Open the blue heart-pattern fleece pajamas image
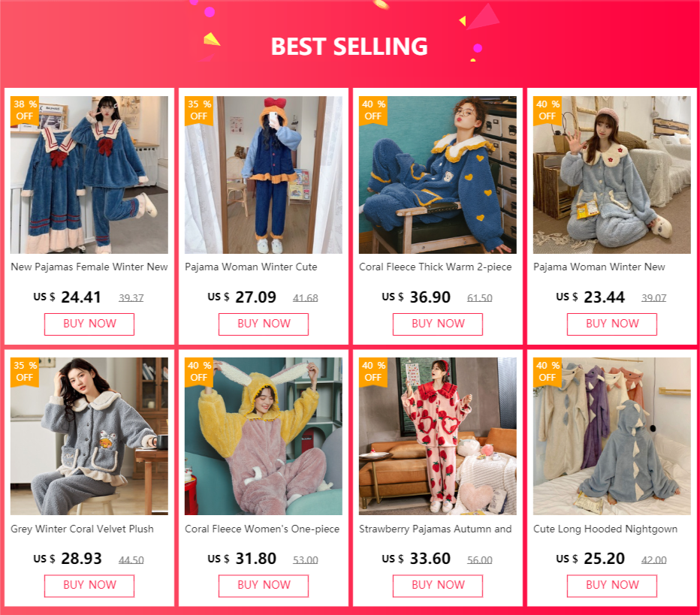700x615 pixels. tap(437, 175)
